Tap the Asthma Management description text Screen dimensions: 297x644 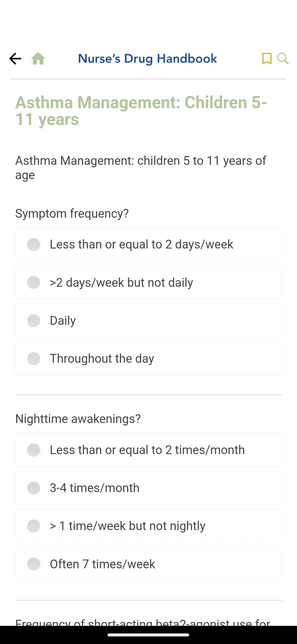[x=141, y=168]
